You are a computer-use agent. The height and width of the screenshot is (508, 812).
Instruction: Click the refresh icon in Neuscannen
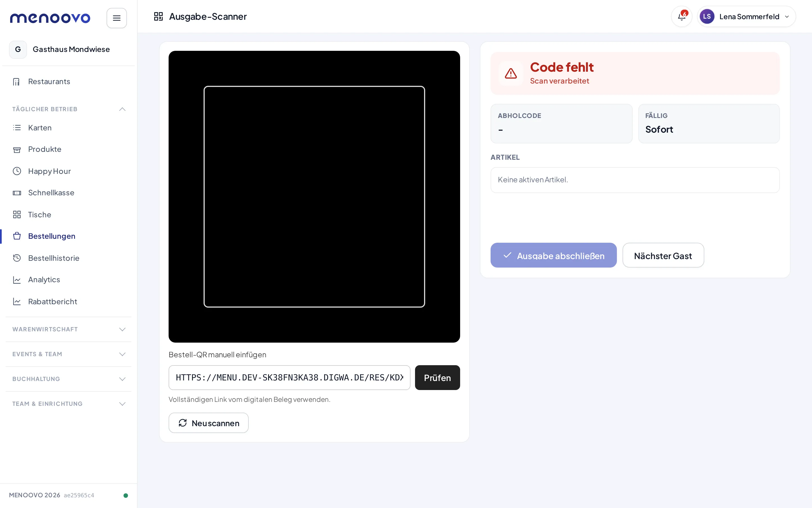182,423
